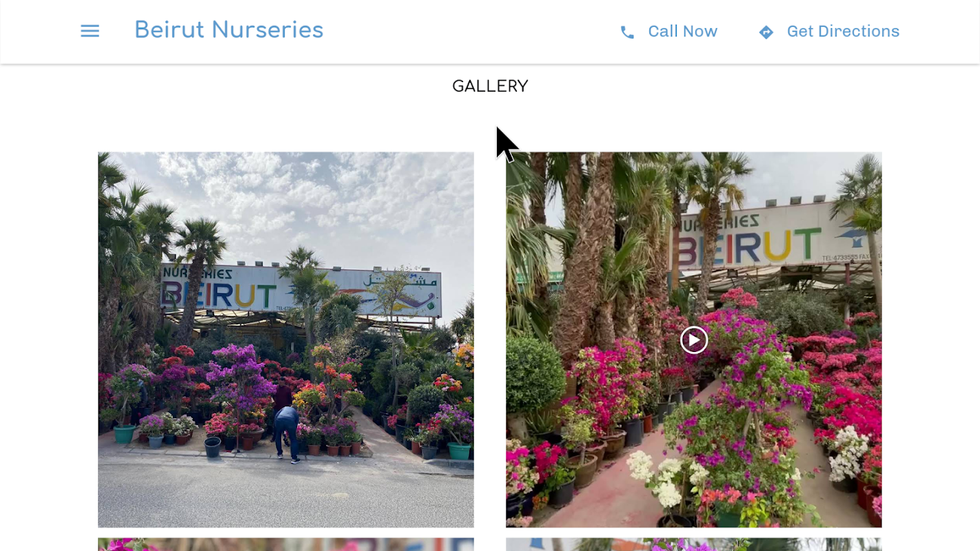The height and width of the screenshot is (551, 980).
Task: Open the hamburger navigation menu
Action: pyautogui.click(x=90, y=31)
